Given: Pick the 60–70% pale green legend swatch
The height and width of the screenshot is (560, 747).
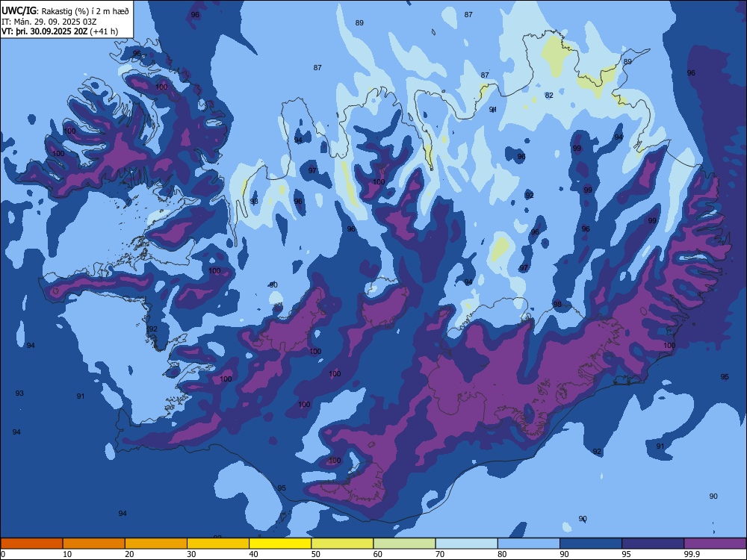Looking at the screenshot, I should point(404,544).
